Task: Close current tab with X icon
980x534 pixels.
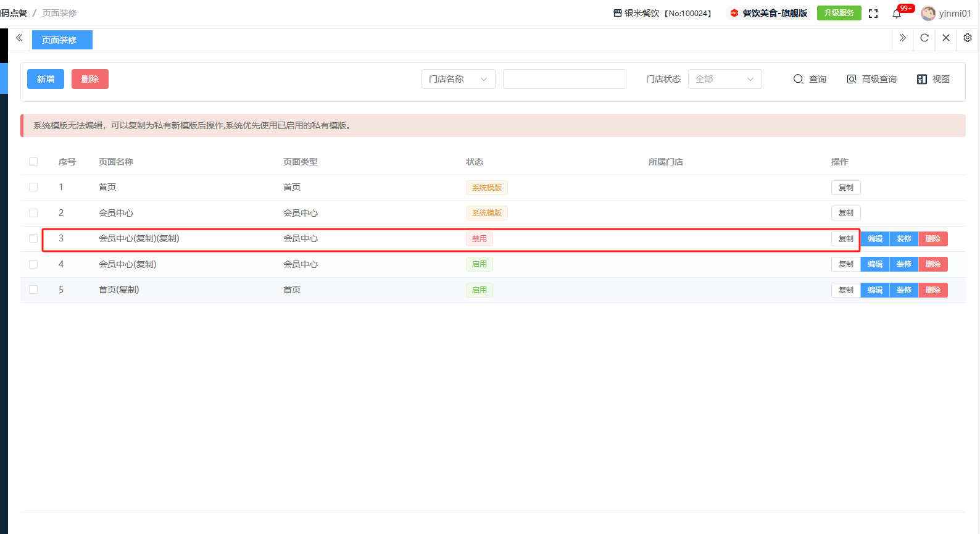Action: click(x=945, y=38)
